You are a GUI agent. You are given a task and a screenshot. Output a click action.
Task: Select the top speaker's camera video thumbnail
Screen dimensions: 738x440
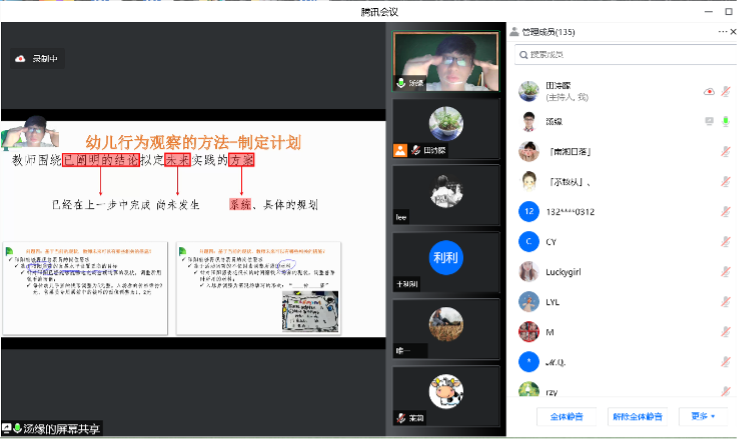[x=445, y=62]
